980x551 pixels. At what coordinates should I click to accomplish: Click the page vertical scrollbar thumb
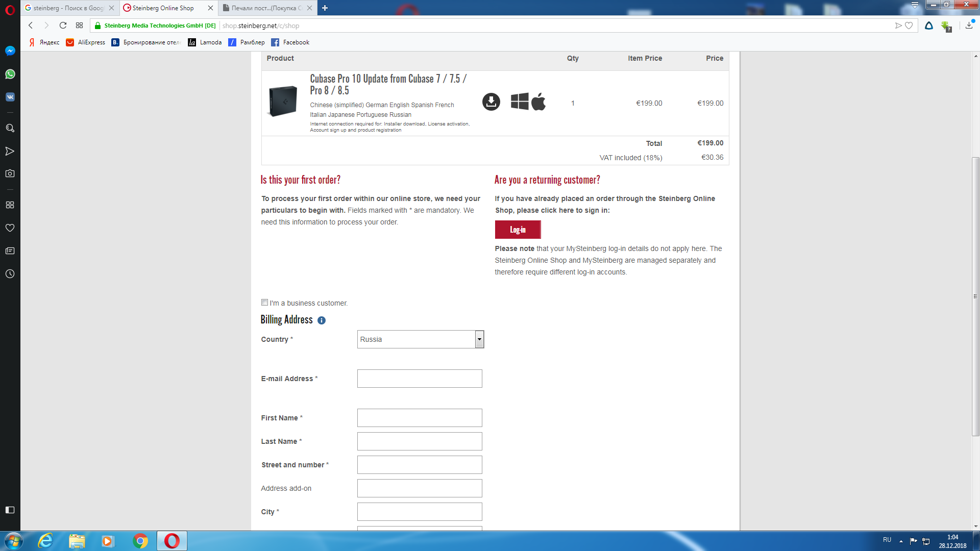[975, 296]
